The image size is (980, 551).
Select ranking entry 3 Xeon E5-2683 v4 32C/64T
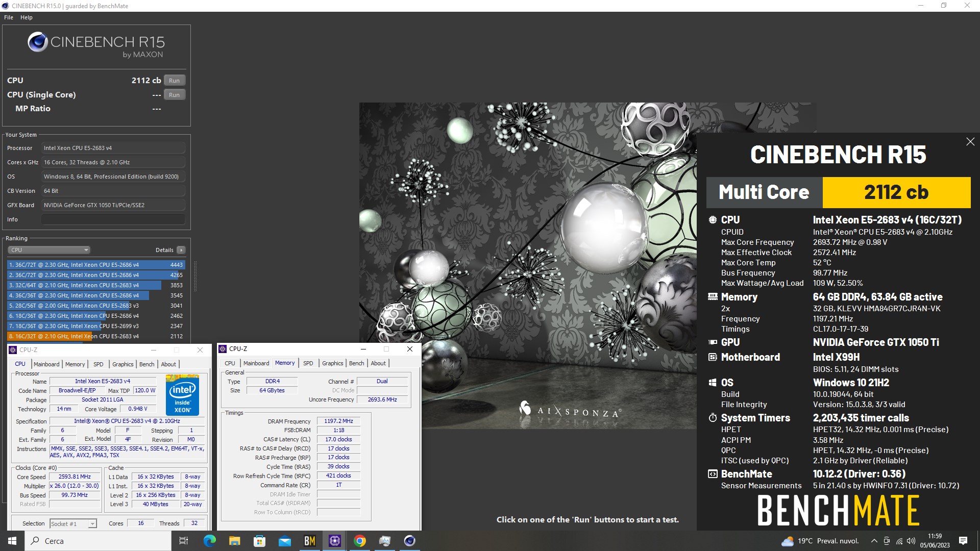(96, 285)
